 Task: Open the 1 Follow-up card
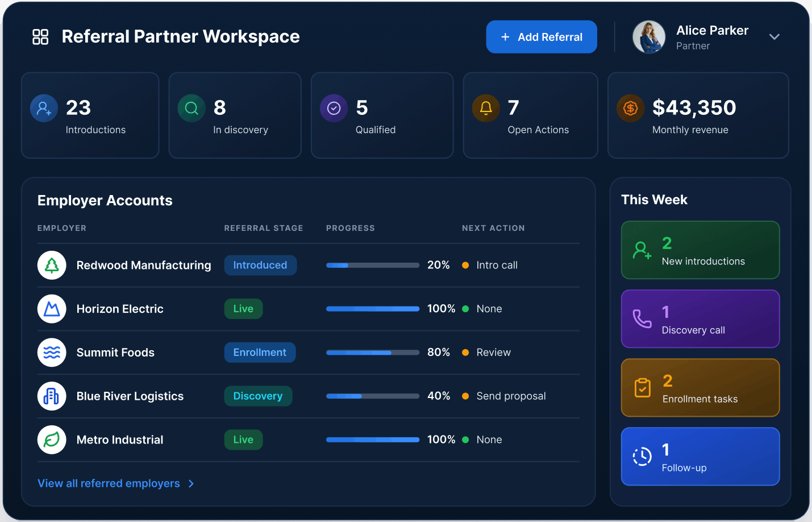[700, 457]
